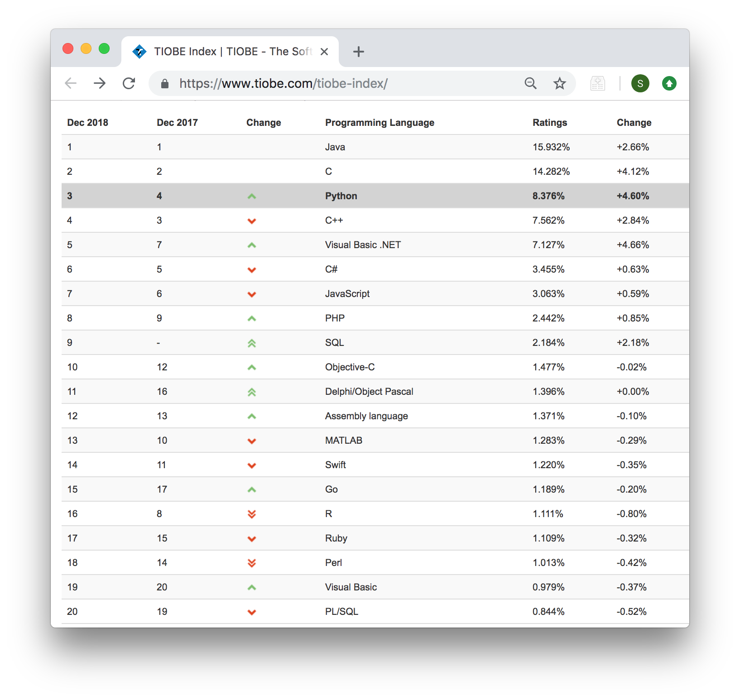Click the -0.80% change for R
Screen dimensions: 740x700
pyautogui.click(x=631, y=514)
